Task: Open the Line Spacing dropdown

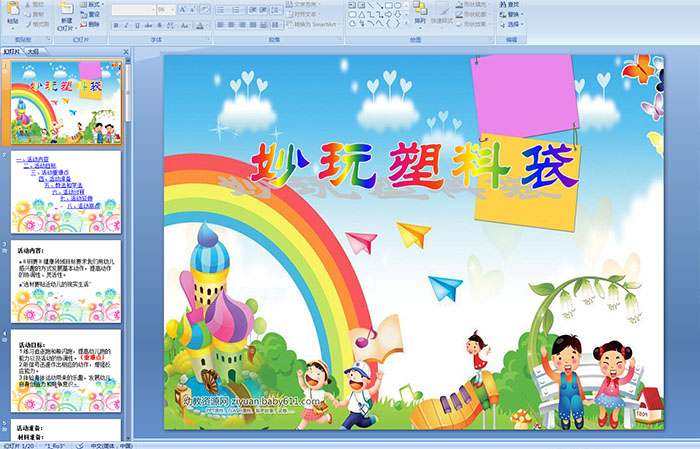Action: click(276, 10)
